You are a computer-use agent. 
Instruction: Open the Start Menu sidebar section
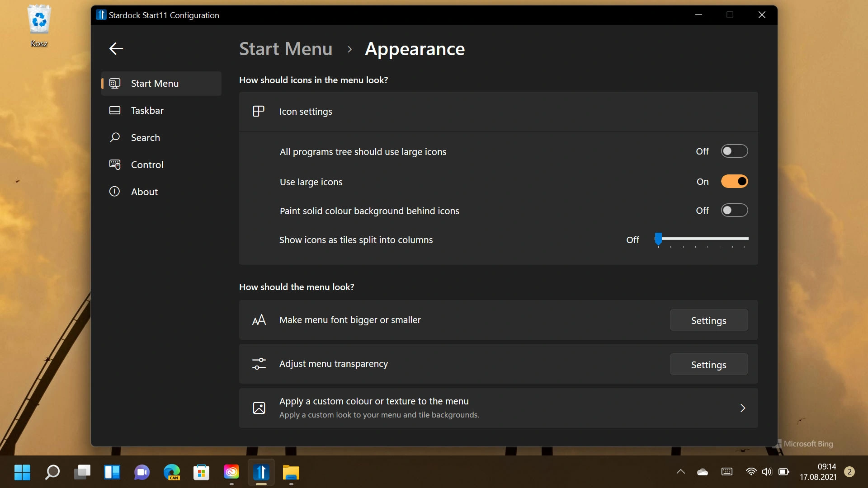[161, 84]
